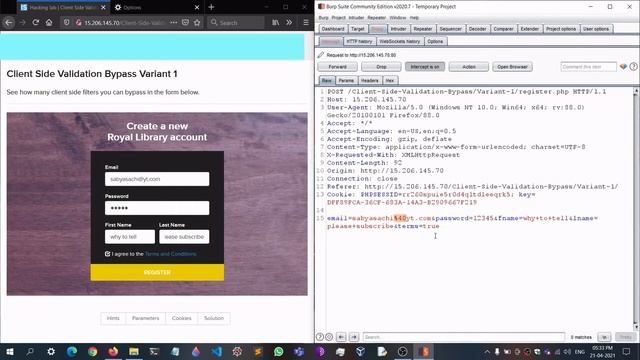Open the User options tab
The width and height of the screenshot is (640, 360).
point(596,29)
